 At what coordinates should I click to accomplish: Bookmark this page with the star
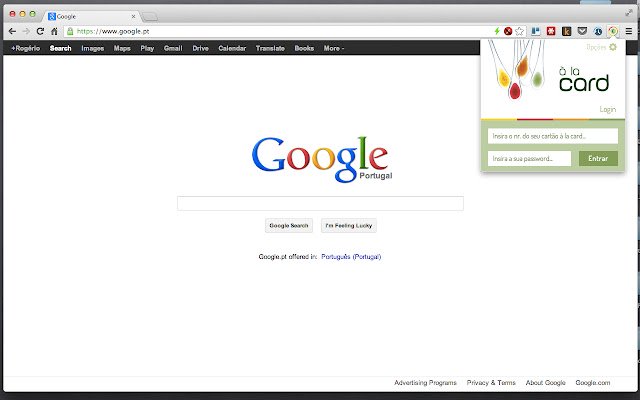pos(519,31)
